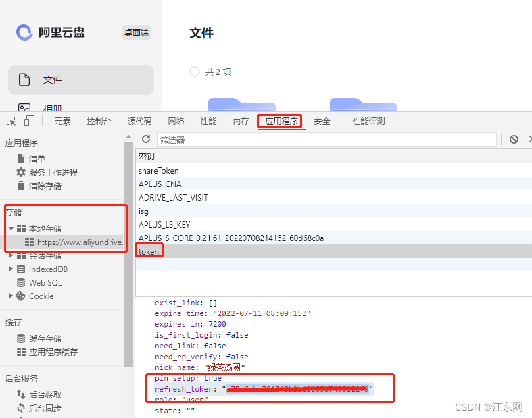The width and height of the screenshot is (532, 418).
Task: Focus the 筛选器 filter input
Action: (327, 140)
